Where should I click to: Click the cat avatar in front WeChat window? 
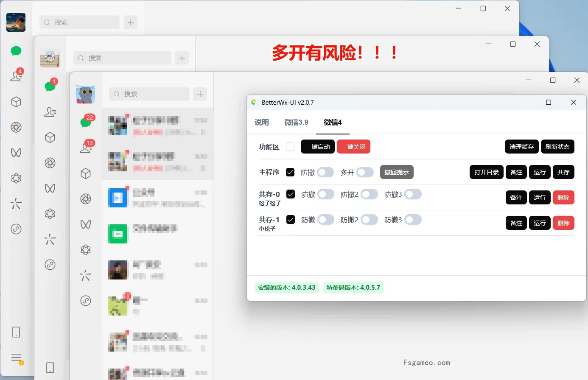(86, 94)
